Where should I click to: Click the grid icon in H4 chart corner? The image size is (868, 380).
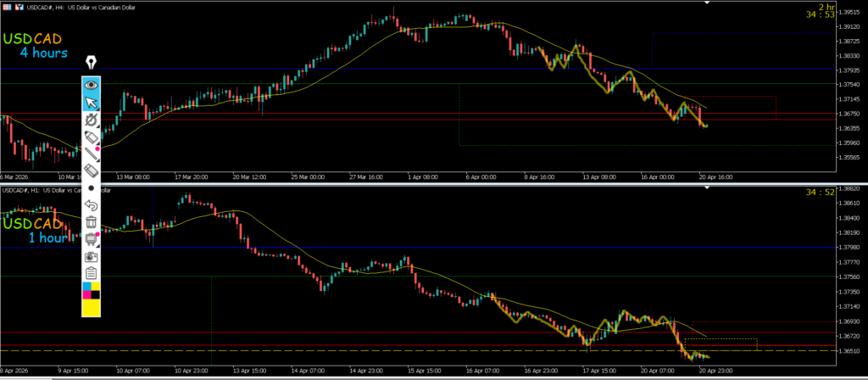(7, 6)
